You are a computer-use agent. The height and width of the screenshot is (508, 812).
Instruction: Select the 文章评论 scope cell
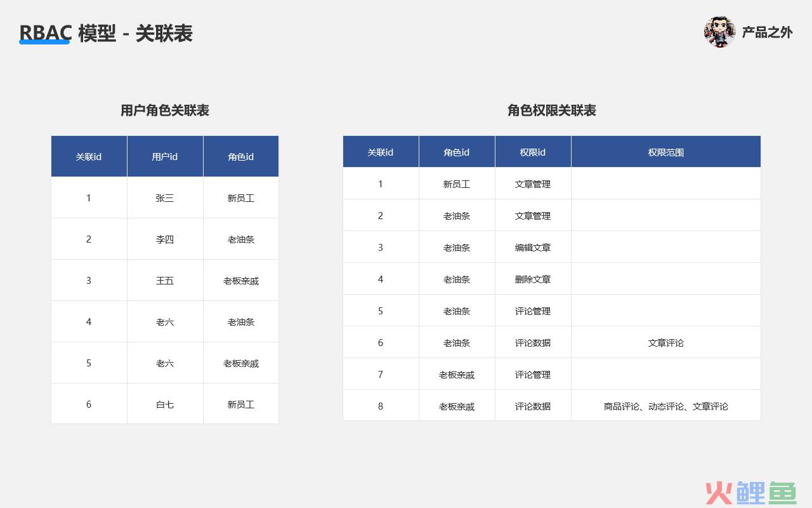(666, 343)
